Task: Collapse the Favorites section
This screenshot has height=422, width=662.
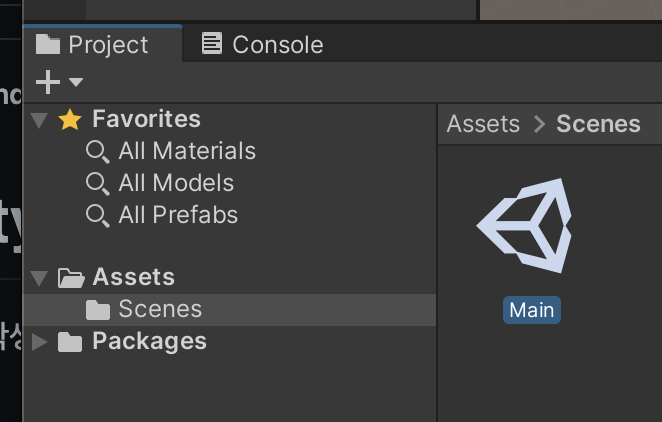Action: tap(39, 120)
